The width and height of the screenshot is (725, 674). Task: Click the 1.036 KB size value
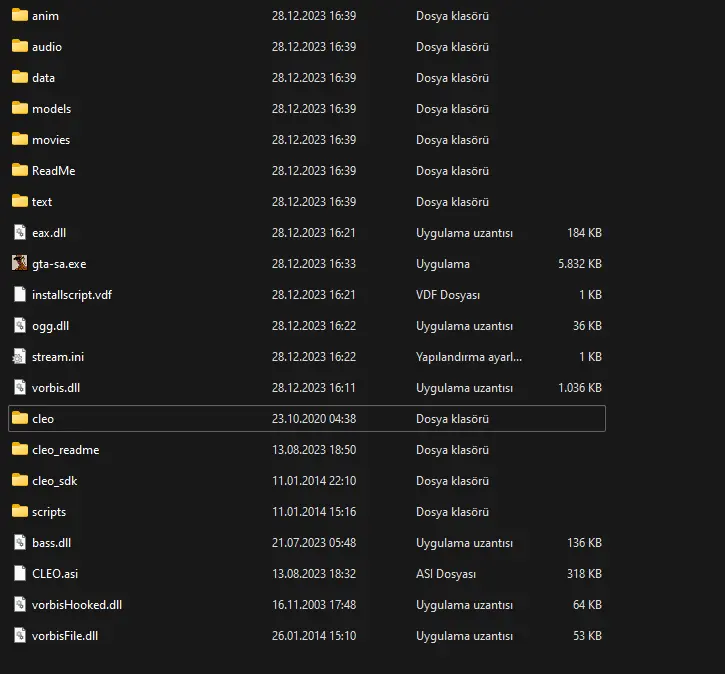[580, 387]
